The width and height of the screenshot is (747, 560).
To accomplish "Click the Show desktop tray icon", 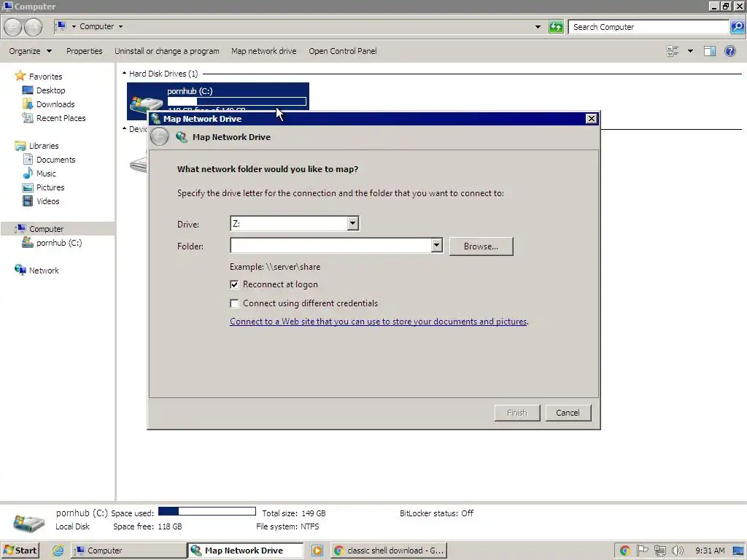I will point(738,551).
